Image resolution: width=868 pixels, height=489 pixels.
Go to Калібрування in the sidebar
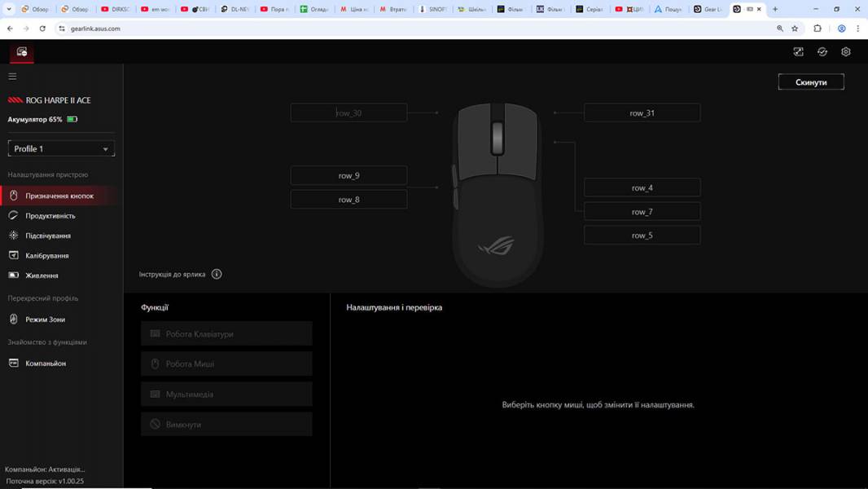point(46,256)
